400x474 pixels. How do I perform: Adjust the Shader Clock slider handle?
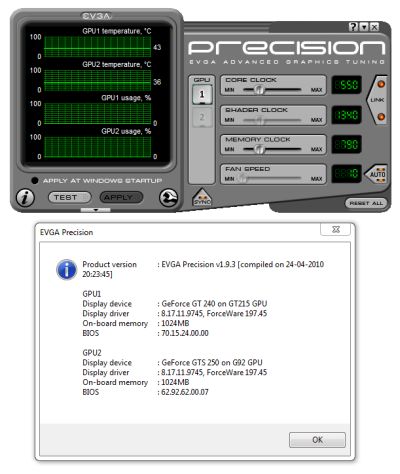click(x=260, y=120)
